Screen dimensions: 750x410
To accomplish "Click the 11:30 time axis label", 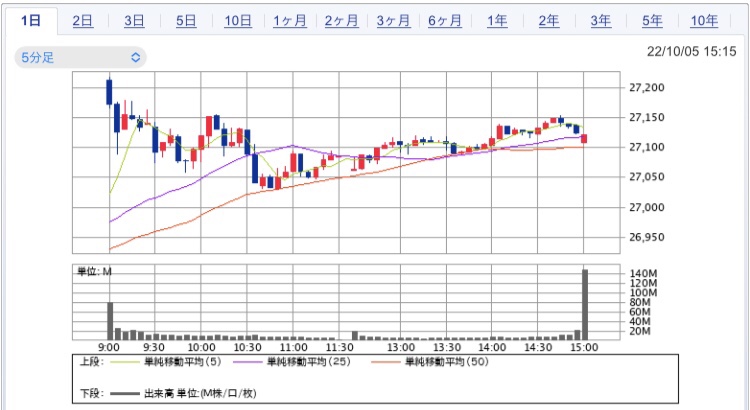I will pos(339,348).
